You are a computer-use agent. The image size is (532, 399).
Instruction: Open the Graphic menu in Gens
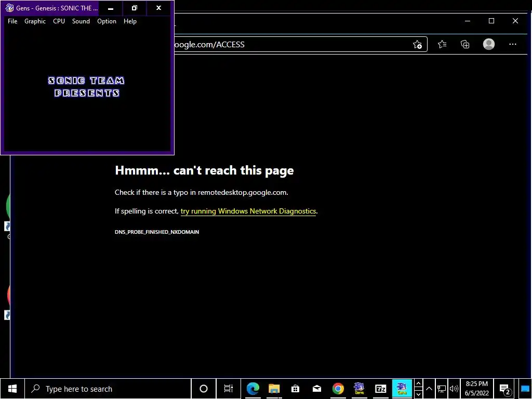pyautogui.click(x=35, y=21)
